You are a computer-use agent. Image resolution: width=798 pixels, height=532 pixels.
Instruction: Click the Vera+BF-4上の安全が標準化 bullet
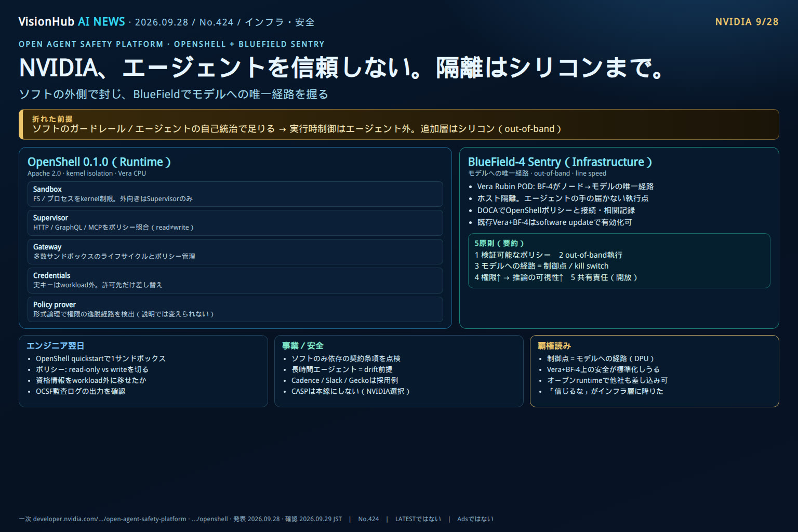[x=603, y=369]
